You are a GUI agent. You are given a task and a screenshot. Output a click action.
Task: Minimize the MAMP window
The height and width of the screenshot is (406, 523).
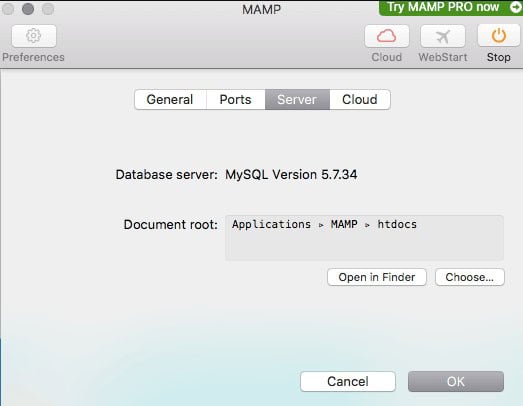28,9
